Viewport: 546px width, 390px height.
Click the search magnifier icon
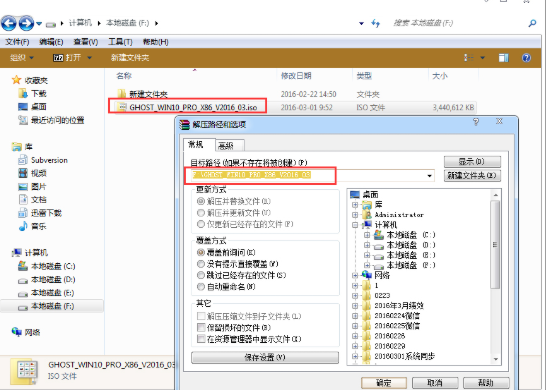532,23
